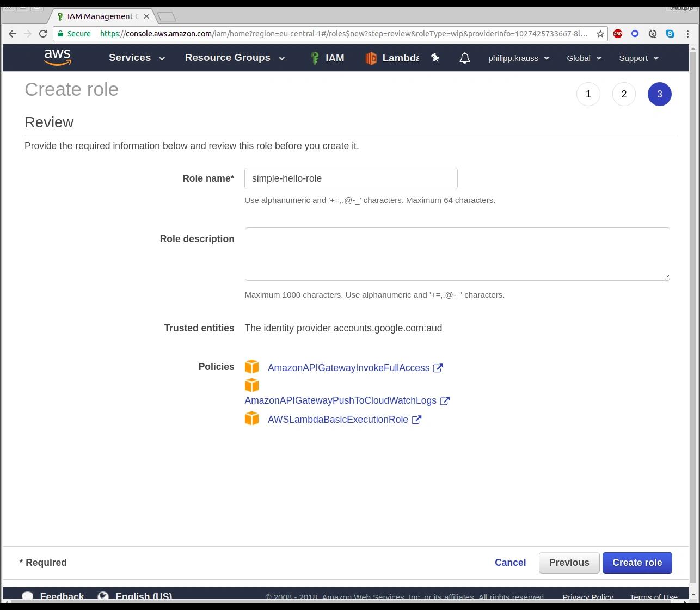Click the AWS logo home icon
The width and height of the screenshot is (700, 610).
pyautogui.click(x=58, y=58)
